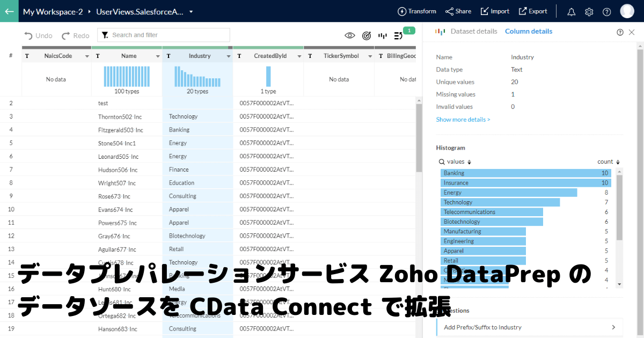Switch to Dataset details tab
644x338 pixels.
pyautogui.click(x=473, y=31)
